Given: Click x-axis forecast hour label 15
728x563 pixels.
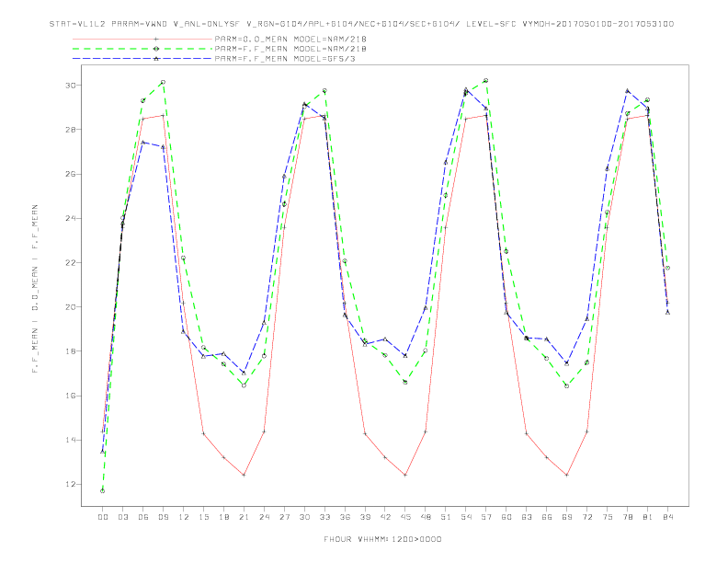Looking at the screenshot, I should [x=203, y=517].
